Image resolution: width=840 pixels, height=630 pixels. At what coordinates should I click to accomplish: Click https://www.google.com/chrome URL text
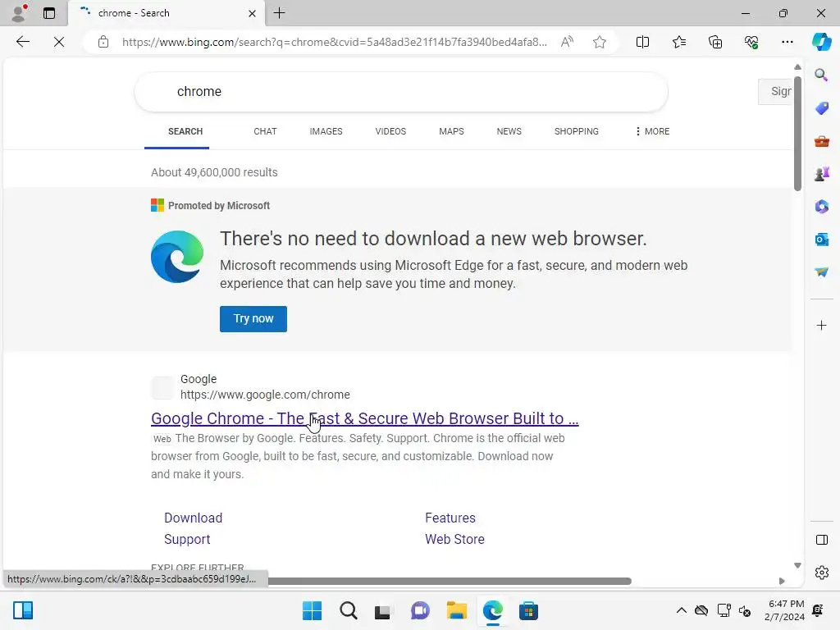pyautogui.click(x=265, y=395)
